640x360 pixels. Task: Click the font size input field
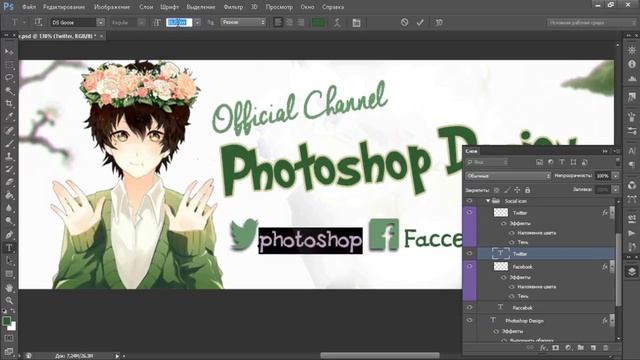coord(179,22)
